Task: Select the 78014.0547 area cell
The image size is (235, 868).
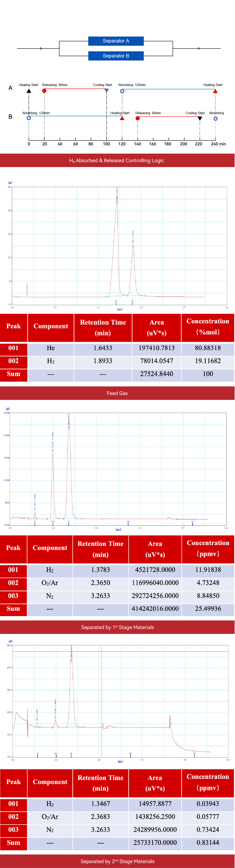Action: coord(157,361)
